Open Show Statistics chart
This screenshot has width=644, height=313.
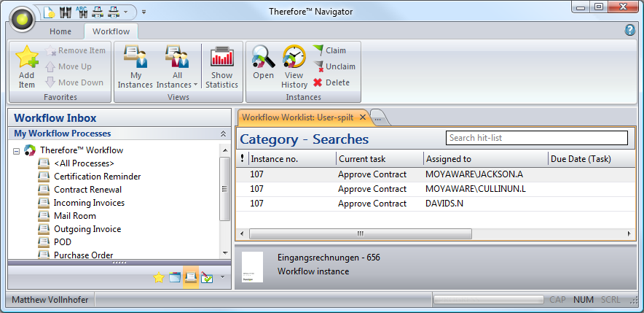[221, 67]
